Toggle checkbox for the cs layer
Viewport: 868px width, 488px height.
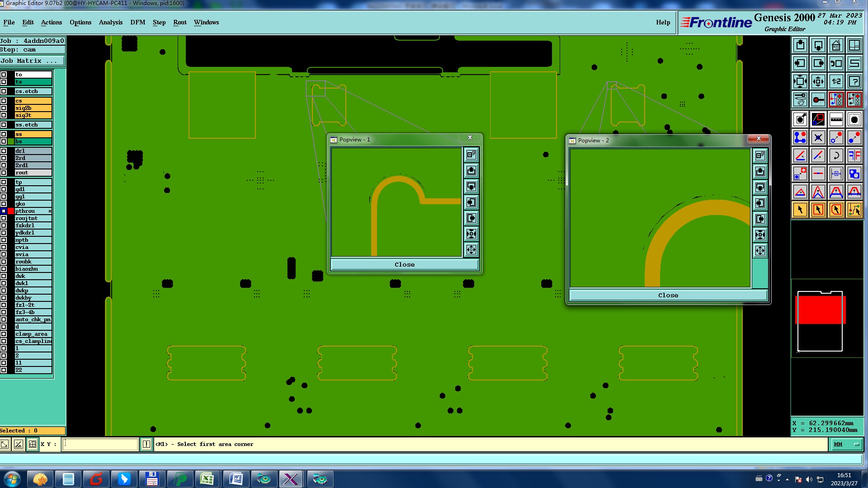point(4,101)
